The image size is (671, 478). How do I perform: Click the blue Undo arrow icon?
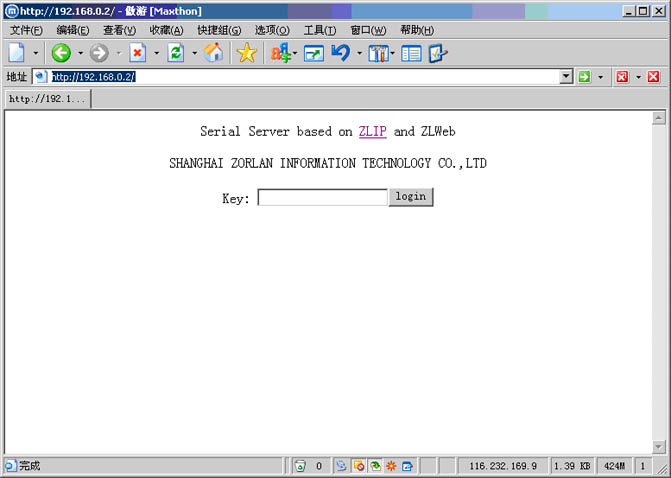pos(341,53)
